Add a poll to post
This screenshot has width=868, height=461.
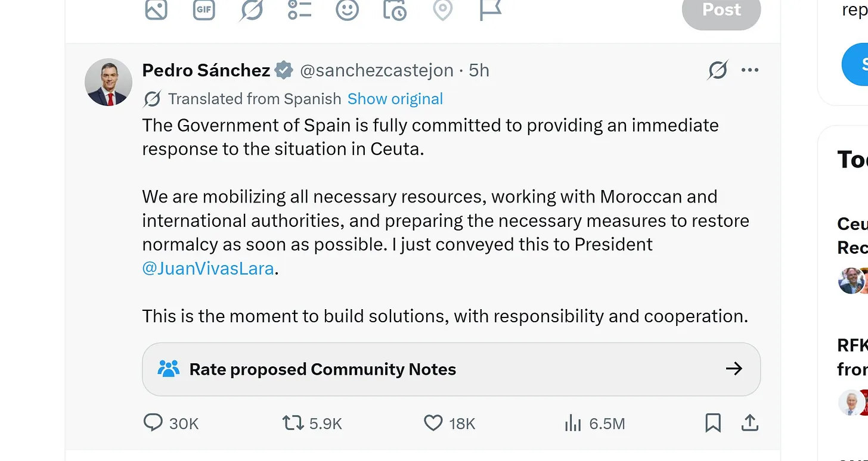point(299,10)
